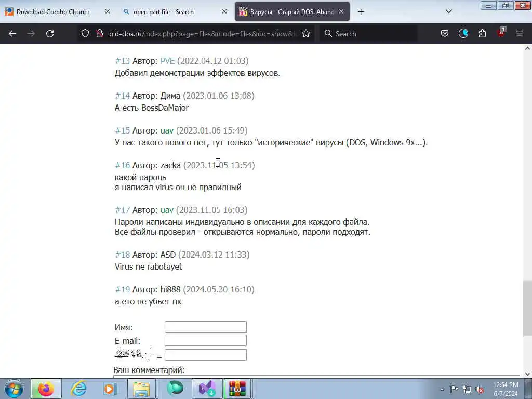532x399 pixels.
Task: Close the Download Combo Cleaner tab
Action: coord(108,11)
